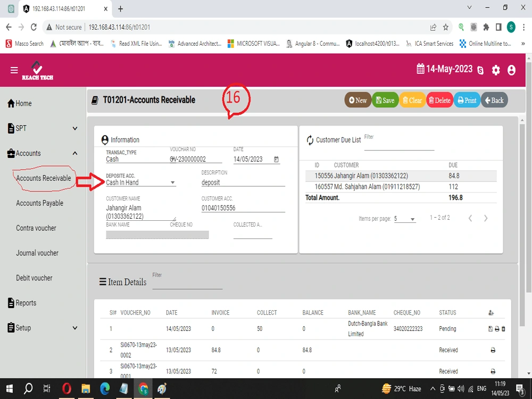Refresh the Customer Due List
Image resolution: width=532 pixels, height=399 pixels.
tap(310, 140)
